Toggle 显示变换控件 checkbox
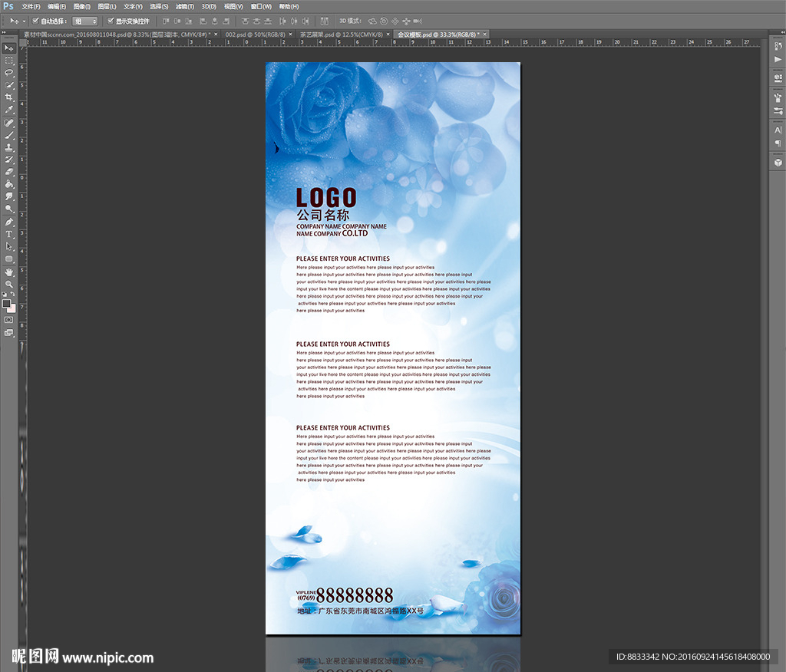This screenshot has height=672, width=786. pos(111,21)
